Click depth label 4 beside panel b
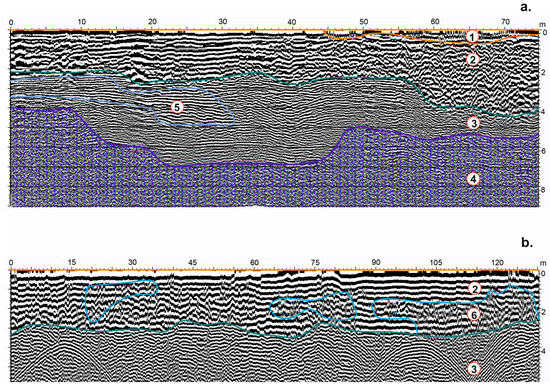The width and height of the screenshot is (550, 387). 544,351
